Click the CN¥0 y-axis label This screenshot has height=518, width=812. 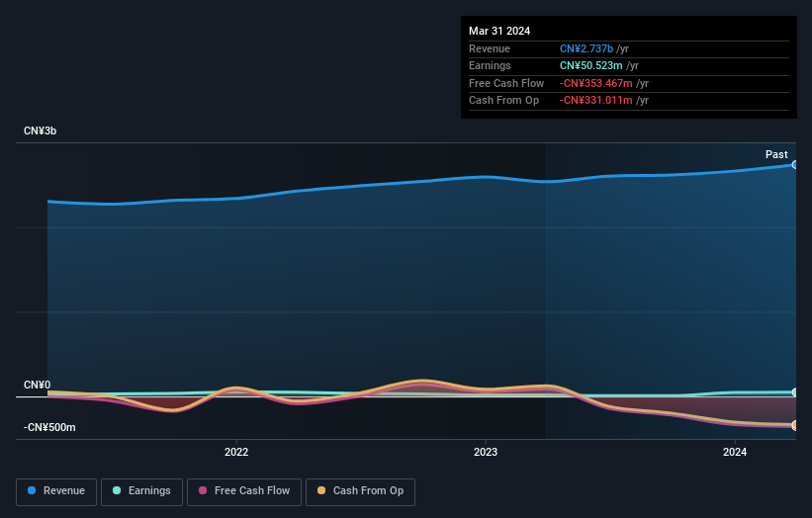point(38,385)
